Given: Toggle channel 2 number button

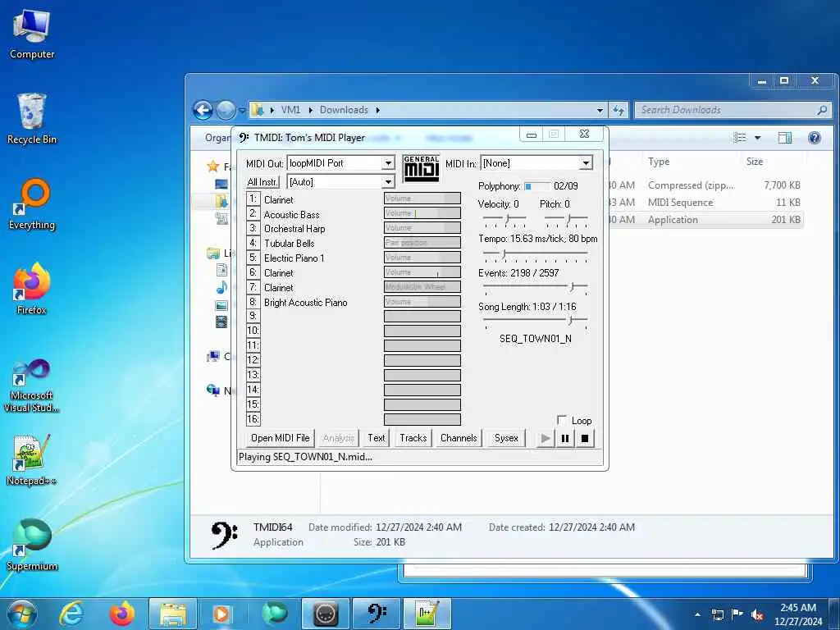Looking at the screenshot, I should click(253, 213).
